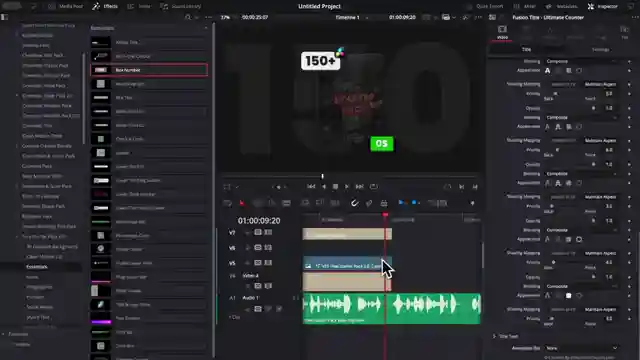Select the Blade Edit Mode tool
This screenshot has height=360, width=640.
(287, 203)
